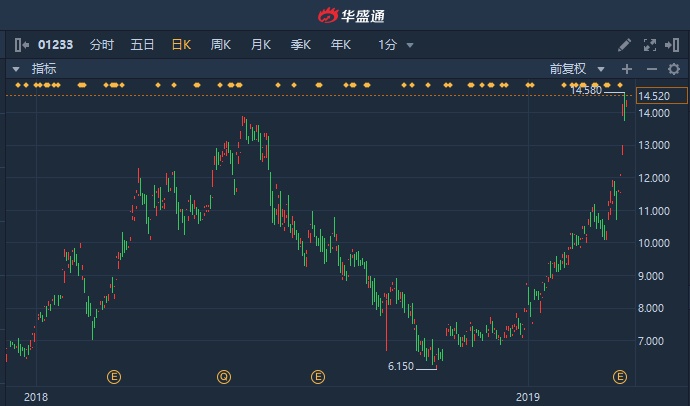The image size is (690, 406).
Task: Click the first E earnings marker in 2018
Action: 114,377
